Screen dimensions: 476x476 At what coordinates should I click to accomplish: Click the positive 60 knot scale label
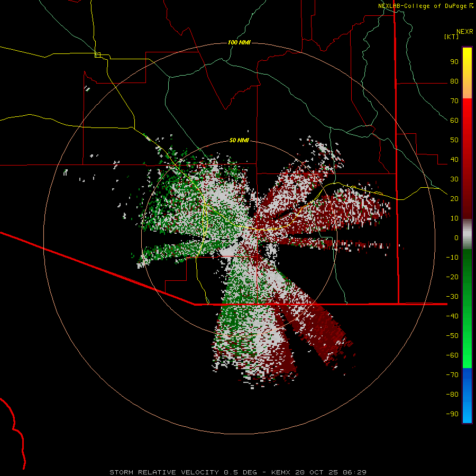[454, 121]
